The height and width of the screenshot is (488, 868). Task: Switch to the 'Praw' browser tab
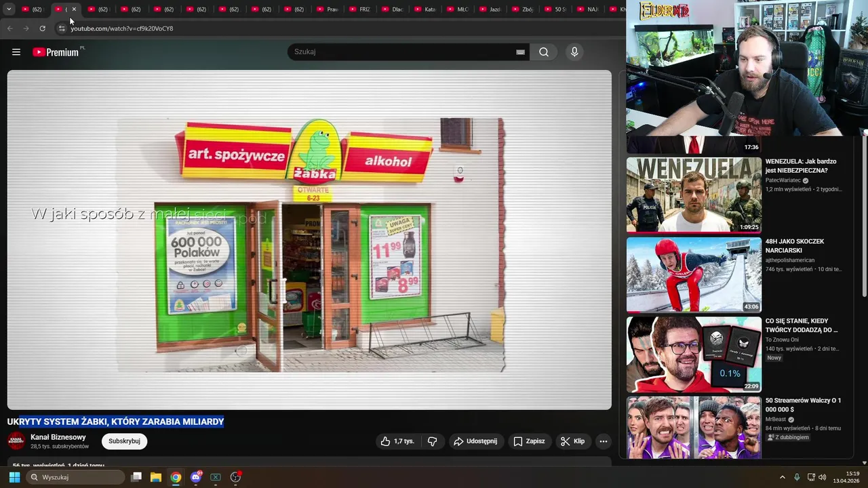[328, 9]
